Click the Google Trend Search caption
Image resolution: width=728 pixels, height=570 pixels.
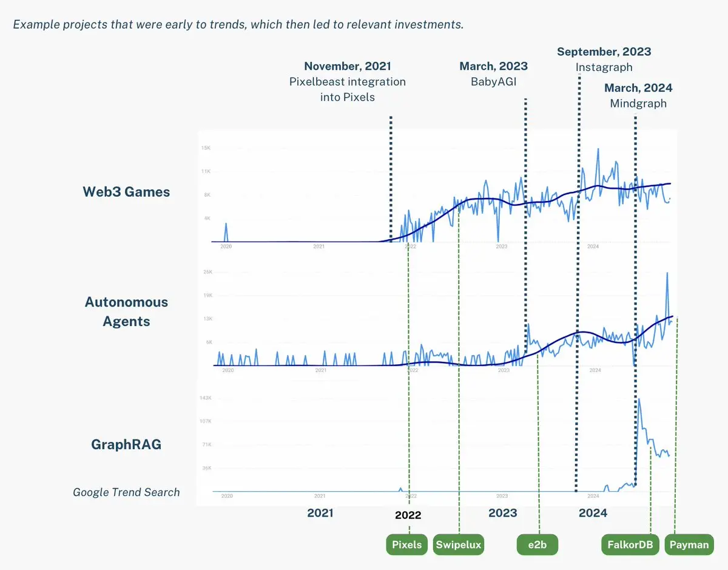click(x=126, y=492)
